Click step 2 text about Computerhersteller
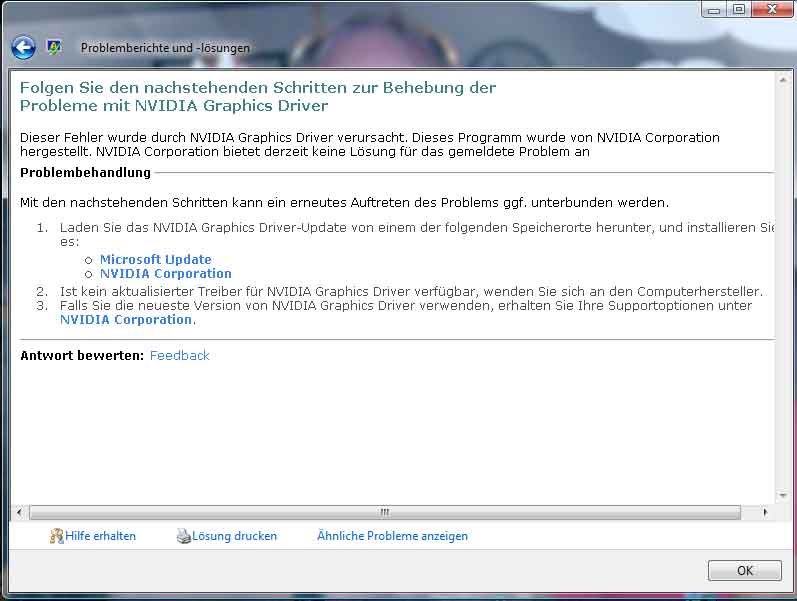The width and height of the screenshot is (797, 601). click(x=411, y=292)
